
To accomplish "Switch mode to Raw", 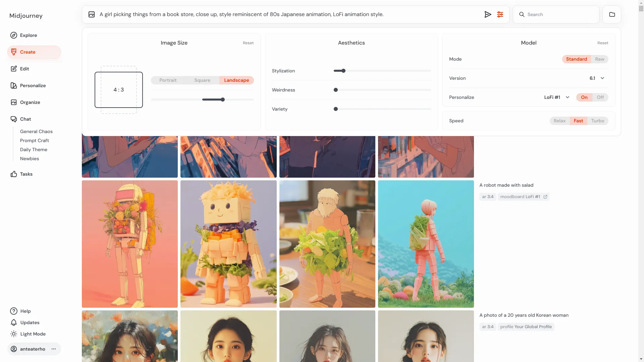I will click(599, 59).
